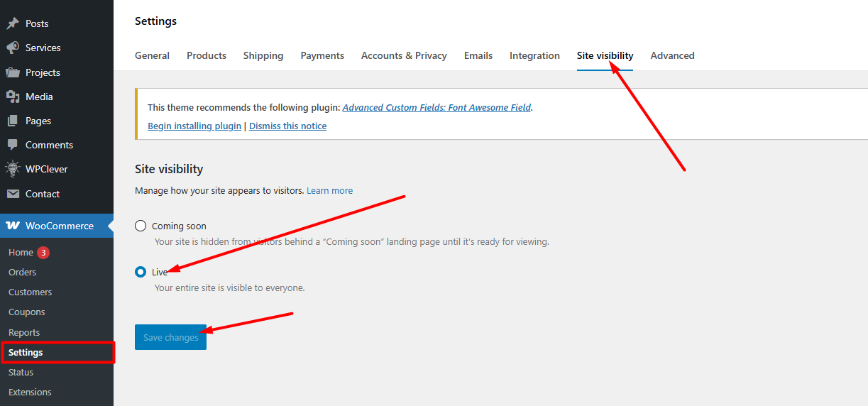Open the Learn more link
This screenshot has width=868, height=406.
click(x=329, y=190)
